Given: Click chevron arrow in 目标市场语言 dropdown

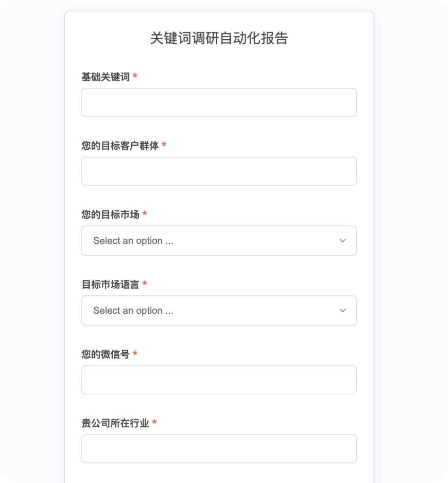Looking at the screenshot, I should [343, 310].
